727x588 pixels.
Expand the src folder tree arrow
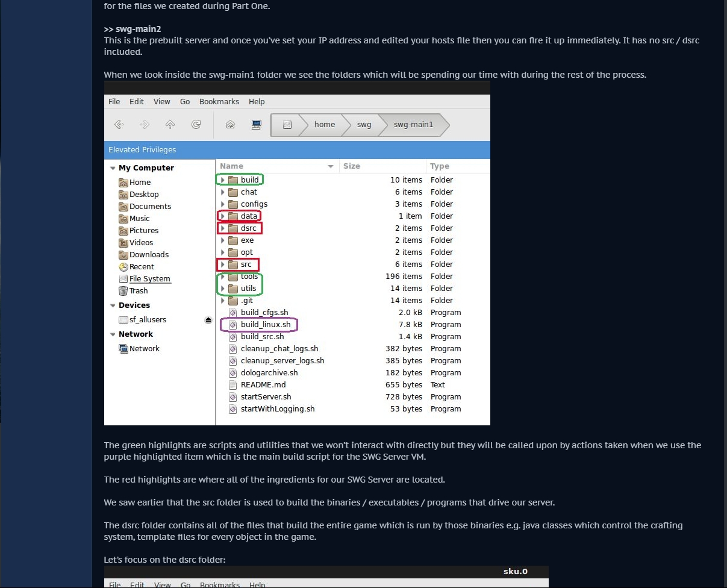click(223, 264)
